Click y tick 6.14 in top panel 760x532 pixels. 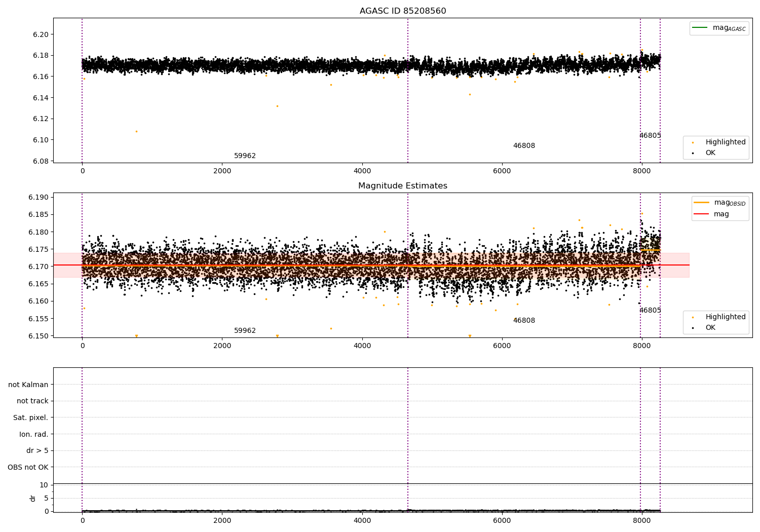point(41,98)
